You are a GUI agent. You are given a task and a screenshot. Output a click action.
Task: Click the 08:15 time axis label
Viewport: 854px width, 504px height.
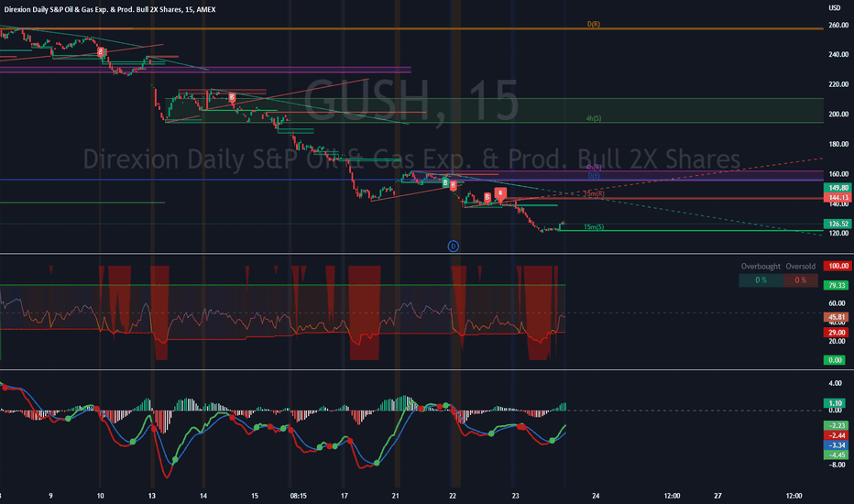click(x=298, y=496)
